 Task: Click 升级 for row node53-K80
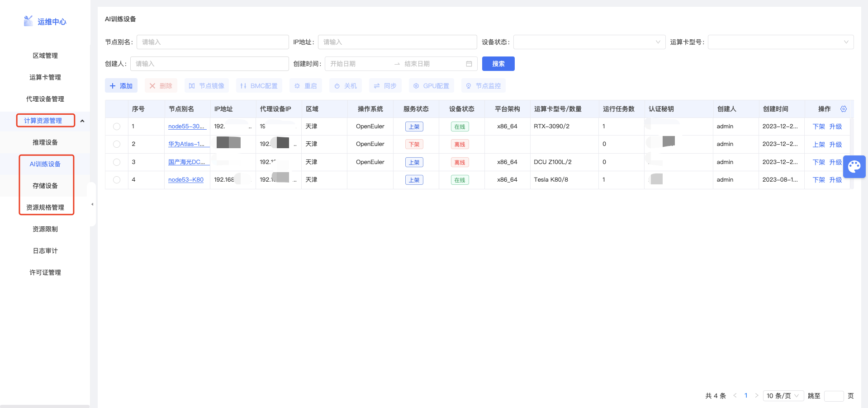click(835, 180)
